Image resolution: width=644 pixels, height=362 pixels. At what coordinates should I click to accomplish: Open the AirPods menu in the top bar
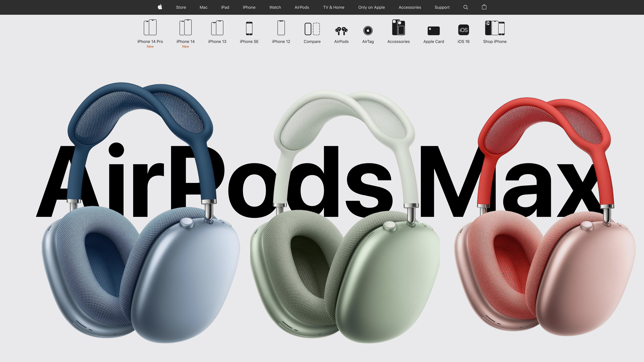[302, 7]
